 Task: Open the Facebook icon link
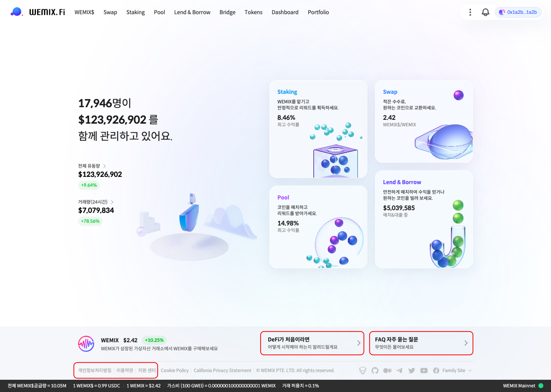tap(436, 371)
